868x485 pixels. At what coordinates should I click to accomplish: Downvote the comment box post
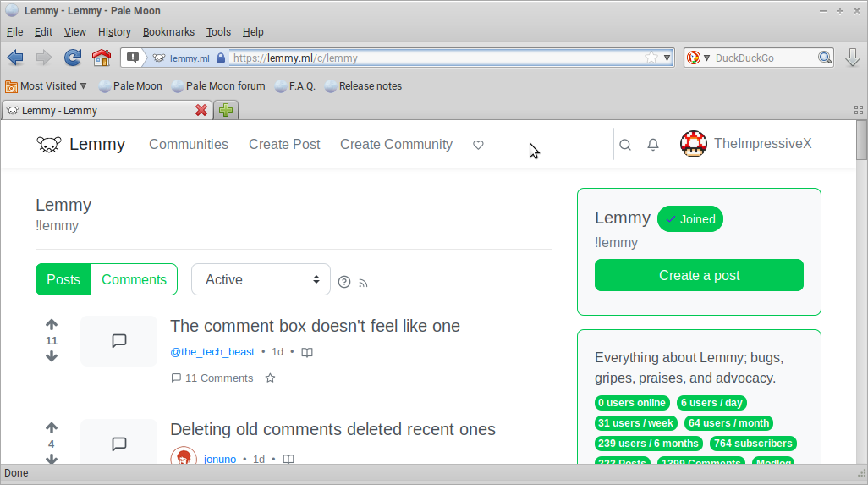click(52, 356)
